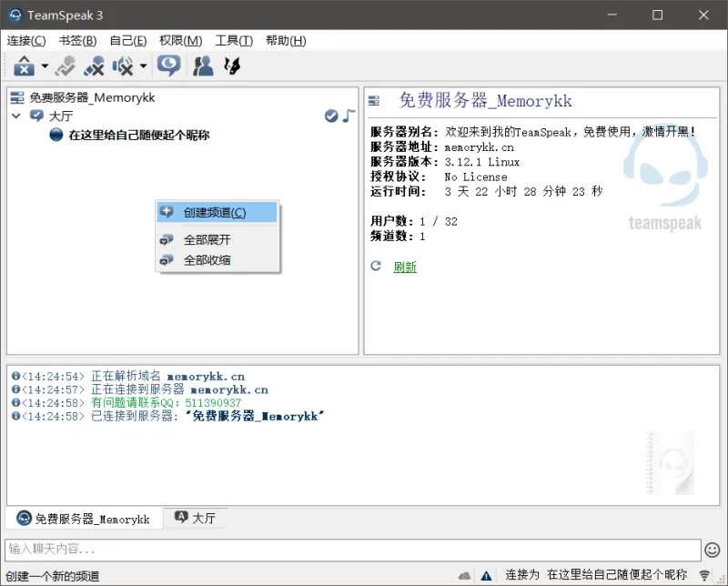Select the 免费服务器_Memorykk server in the tree
The image size is (728, 586).
tap(93, 97)
